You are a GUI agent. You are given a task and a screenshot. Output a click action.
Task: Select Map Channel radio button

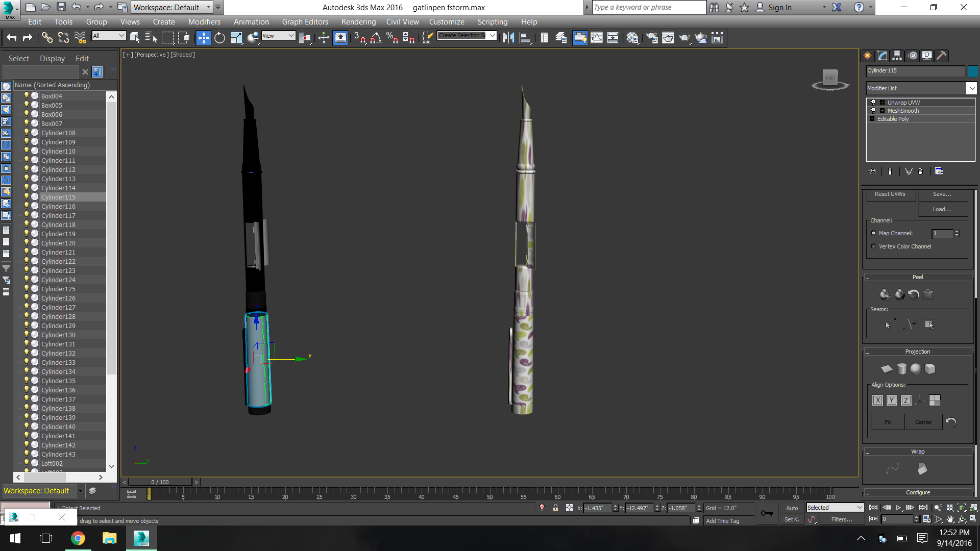coord(873,233)
